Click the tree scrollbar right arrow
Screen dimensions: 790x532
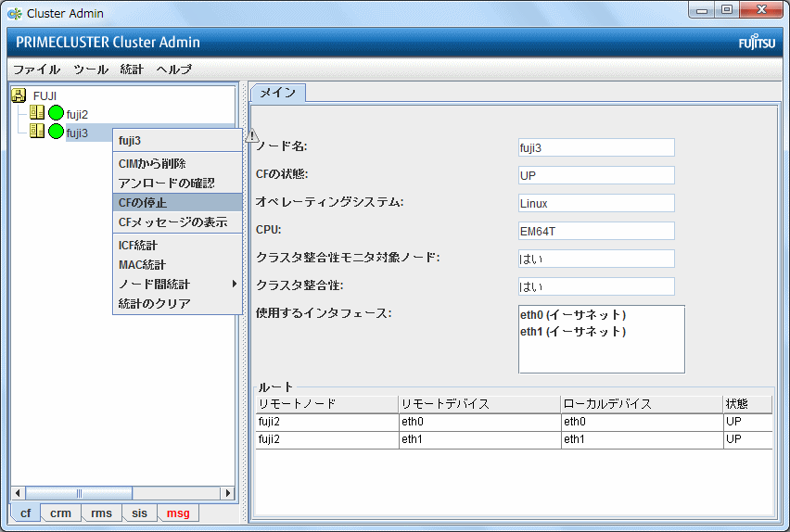tap(228, 493)
